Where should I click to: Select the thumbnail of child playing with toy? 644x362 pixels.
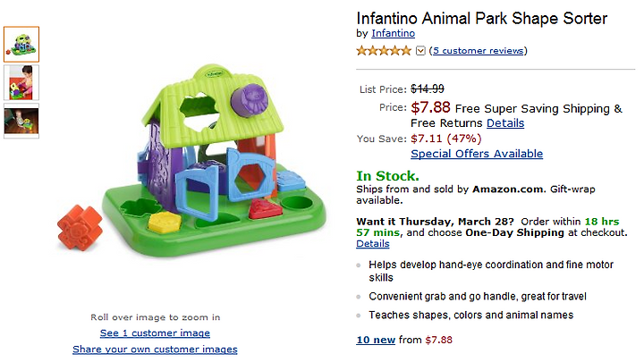pos(21,81)
